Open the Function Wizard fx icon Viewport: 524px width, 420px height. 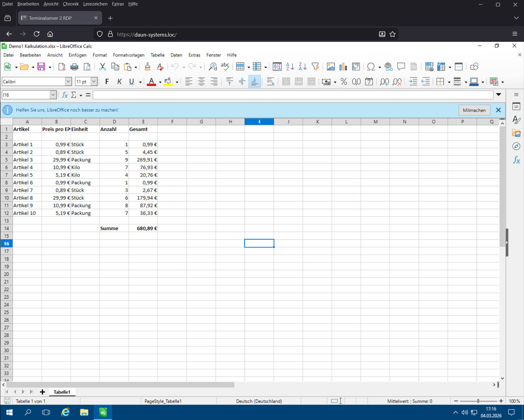click(x=65, y=95)
